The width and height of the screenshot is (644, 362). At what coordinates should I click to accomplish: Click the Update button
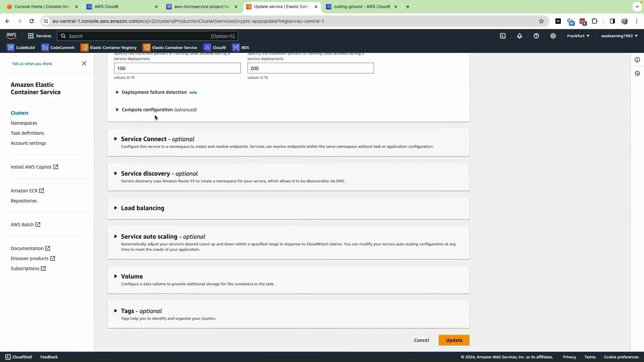(x=454, y=340)
